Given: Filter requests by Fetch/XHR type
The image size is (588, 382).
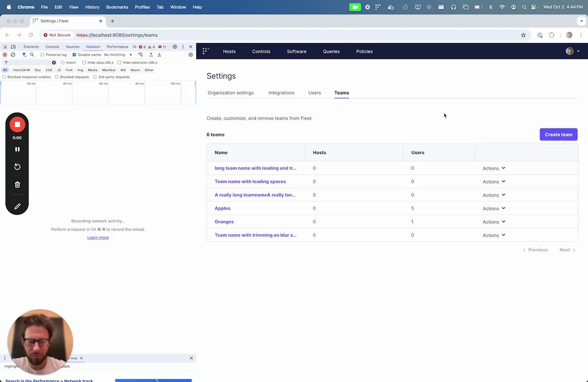Looking at the screenshot, I should click(x=22, y=70).
